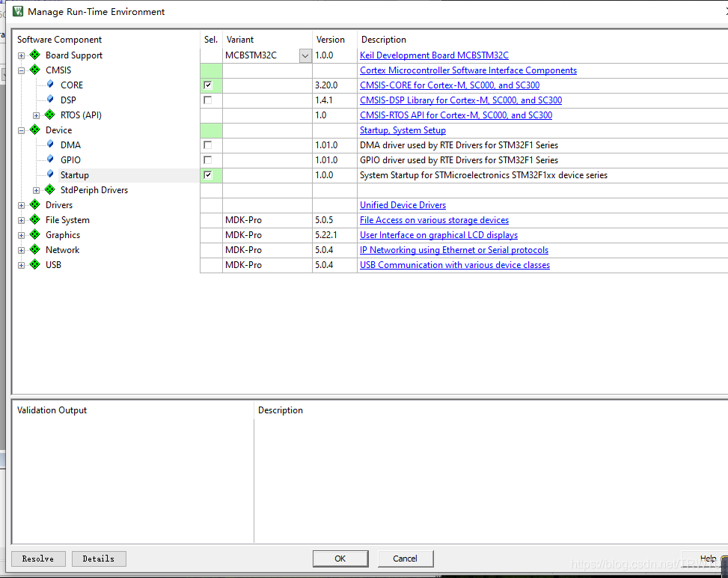Image resolution: width=728 pixels, height=578 pixels.
Task: Click the Variant column header
Action: click(x=240, y=40)
